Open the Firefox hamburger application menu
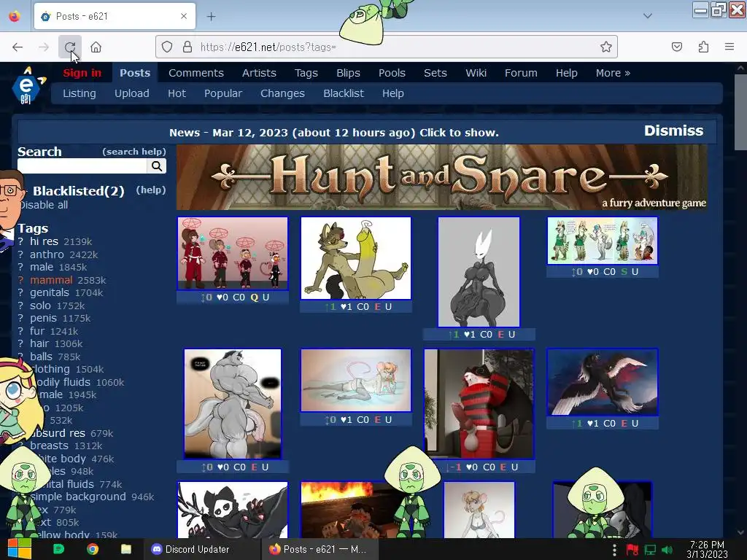Image resolution: width=747 pixels, height=560 pixels. (729, 47)
